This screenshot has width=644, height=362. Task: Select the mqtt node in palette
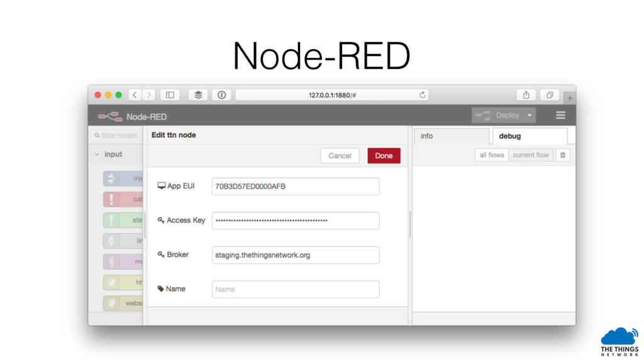(123, 261)
